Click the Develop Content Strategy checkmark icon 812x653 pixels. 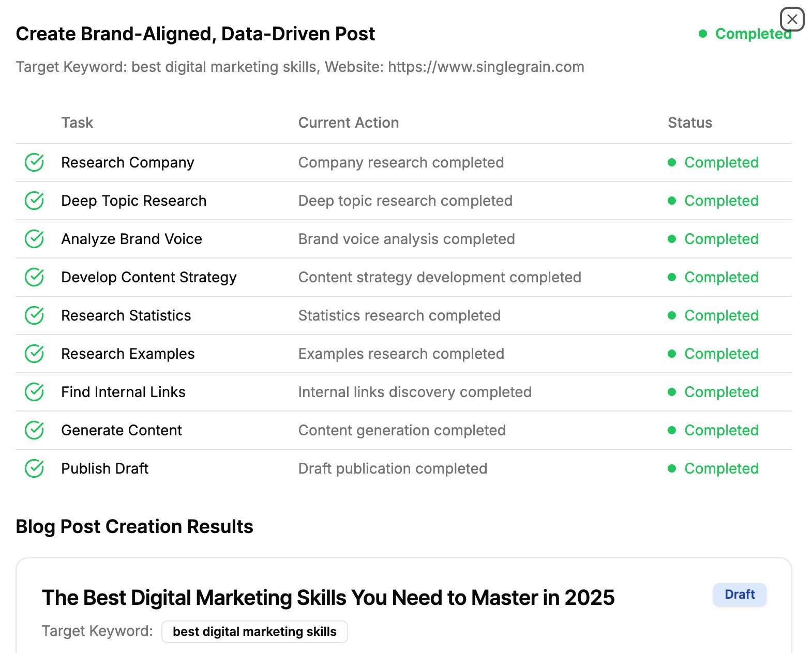(x=34, y=277)
